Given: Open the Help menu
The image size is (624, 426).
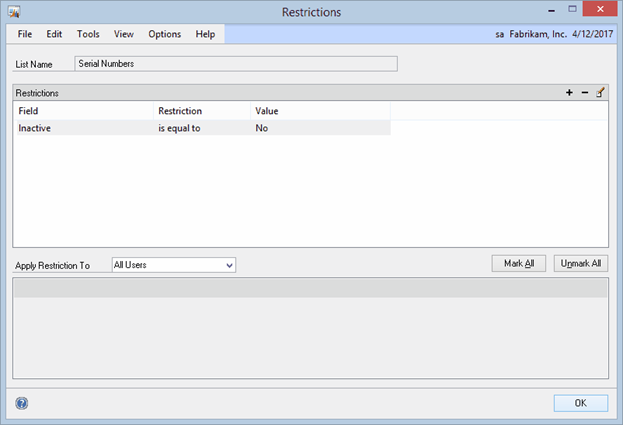Looking at the screenshot, I should pos(205,34).
